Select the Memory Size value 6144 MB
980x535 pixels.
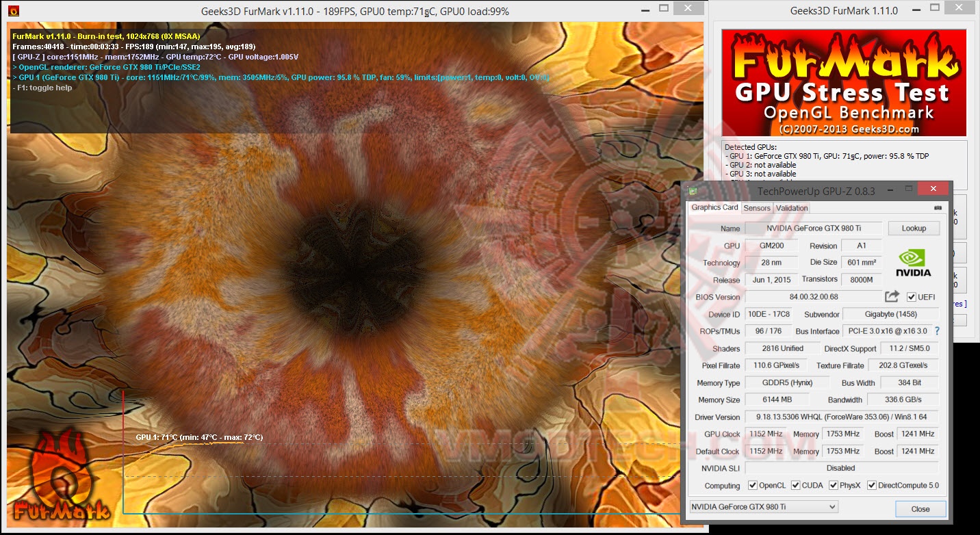pyautogui.click(x=776, y=400)
